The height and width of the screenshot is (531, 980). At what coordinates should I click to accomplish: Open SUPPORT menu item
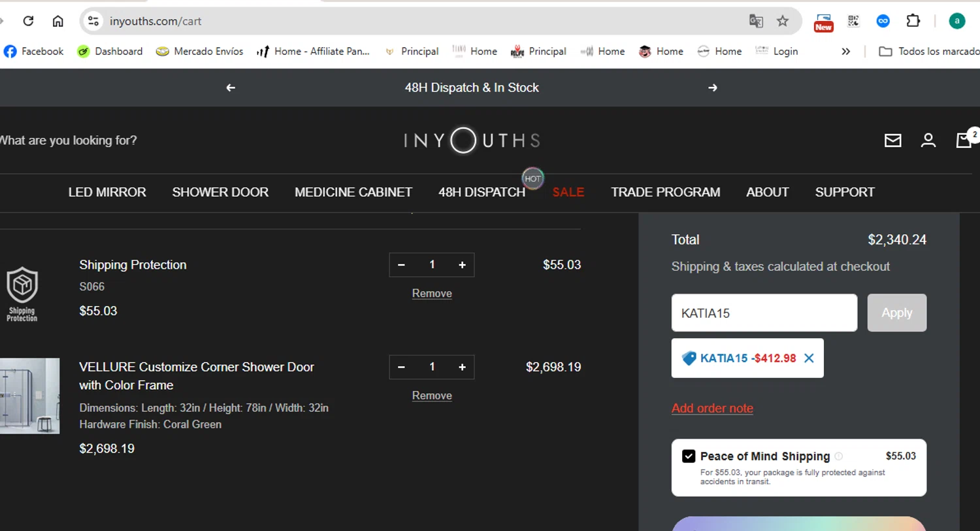[845, 192]
